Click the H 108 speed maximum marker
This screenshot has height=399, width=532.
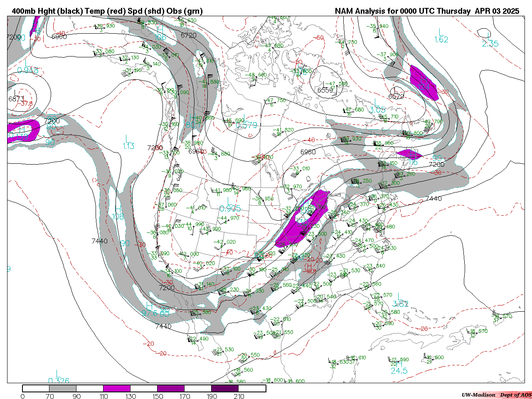pos(118,213)
